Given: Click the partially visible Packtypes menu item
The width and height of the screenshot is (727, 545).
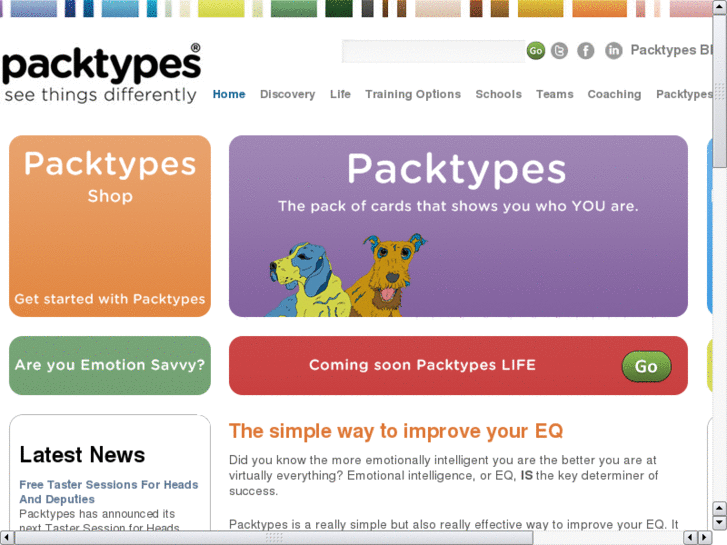Looking at the screenshot, I should coord(684,94).
